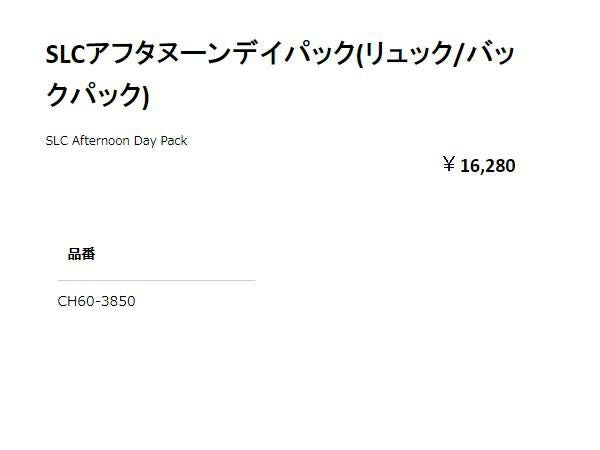Click the "3850" digits of the code
The width and height of the screenshot is (600, 450).
point(117,301)
